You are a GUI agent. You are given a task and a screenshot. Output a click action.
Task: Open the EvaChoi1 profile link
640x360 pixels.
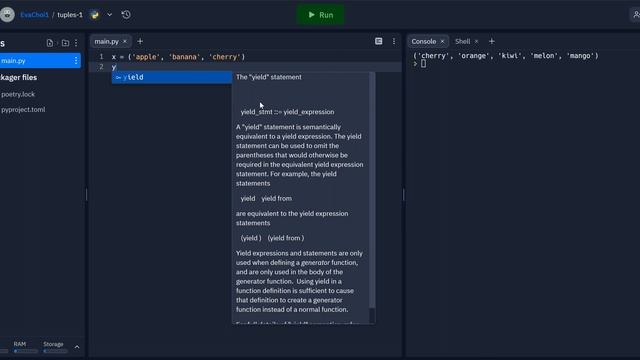click(x=34, y=15)
